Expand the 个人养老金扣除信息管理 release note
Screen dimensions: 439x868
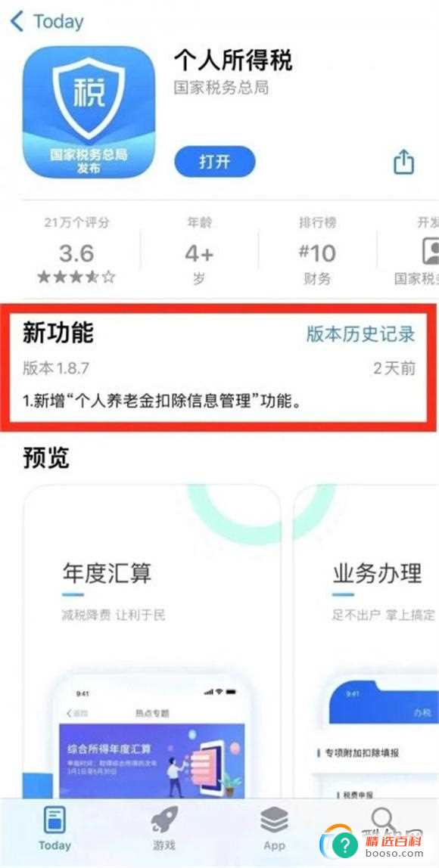(x=163, y=401)
